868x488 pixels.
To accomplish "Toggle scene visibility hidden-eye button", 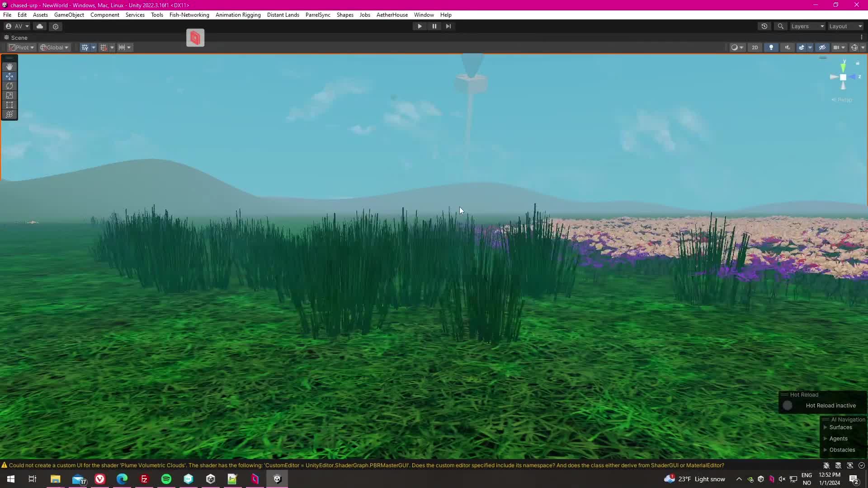I will coord(822,47).
